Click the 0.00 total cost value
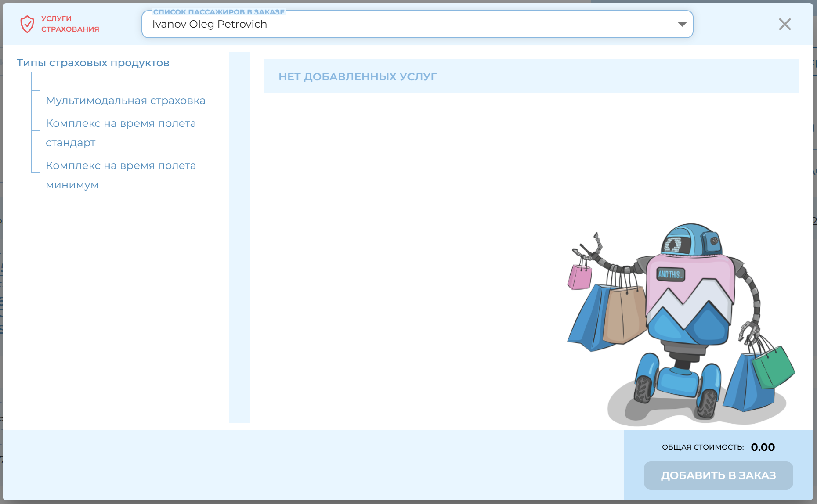Viewport: 817px width, 504px height. click(763, 447)
